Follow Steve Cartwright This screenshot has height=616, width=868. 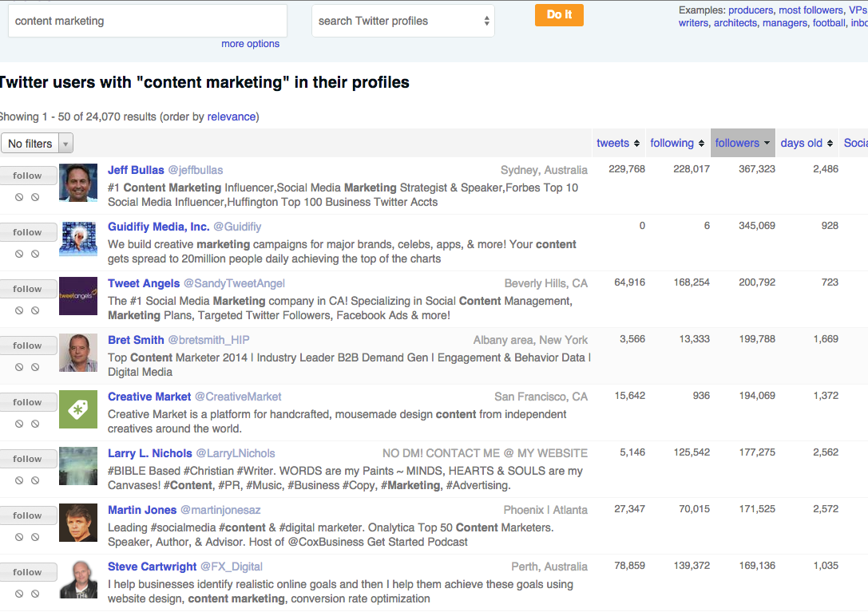point(27,573)
